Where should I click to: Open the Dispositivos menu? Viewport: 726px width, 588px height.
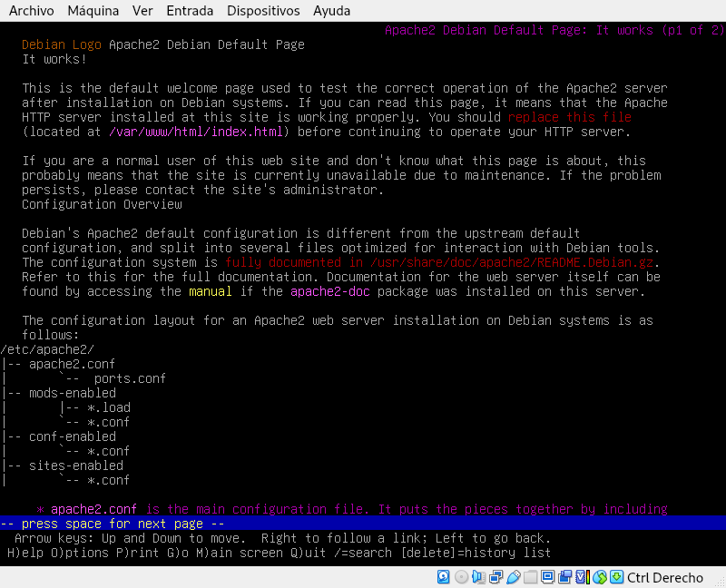coord(263,11)
